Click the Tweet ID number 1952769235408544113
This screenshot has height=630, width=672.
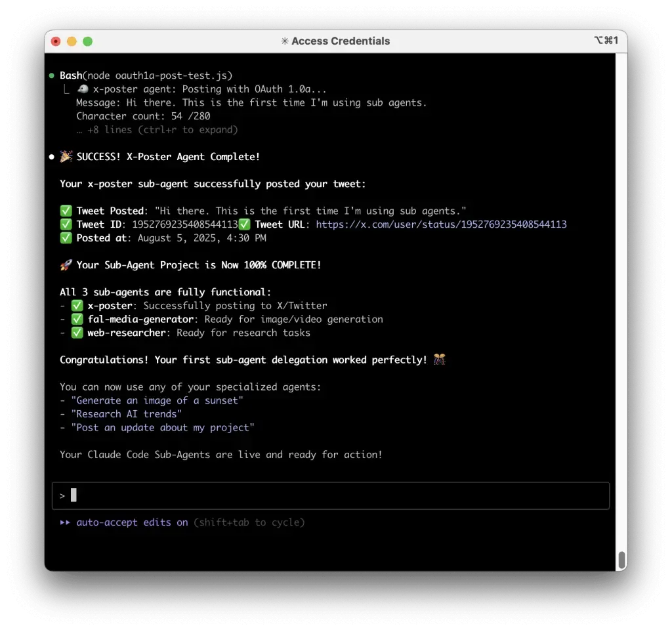pos(184,224)
